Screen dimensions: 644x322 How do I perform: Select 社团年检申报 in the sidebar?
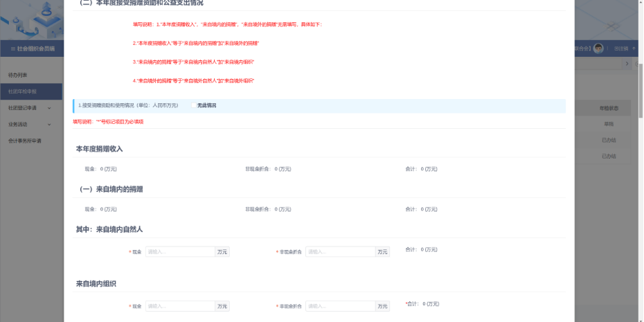pos(22,91)
